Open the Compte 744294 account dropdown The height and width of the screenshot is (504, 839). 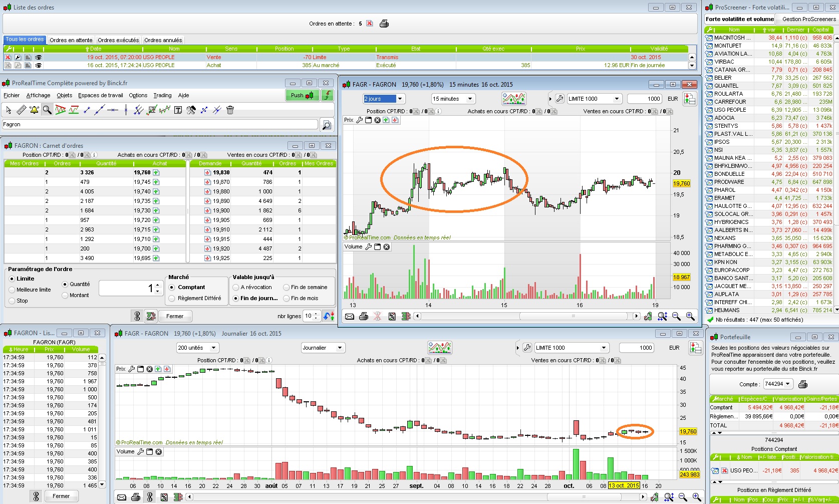coord(778,384)
